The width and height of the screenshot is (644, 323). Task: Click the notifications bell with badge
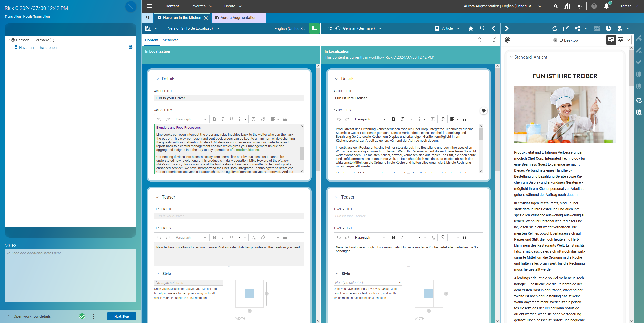point(607,6)
